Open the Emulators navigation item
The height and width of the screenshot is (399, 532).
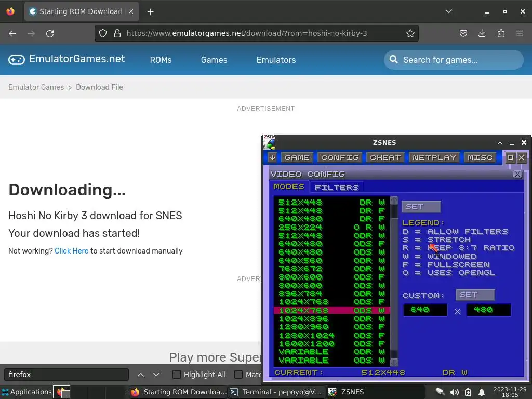(276, 60)
